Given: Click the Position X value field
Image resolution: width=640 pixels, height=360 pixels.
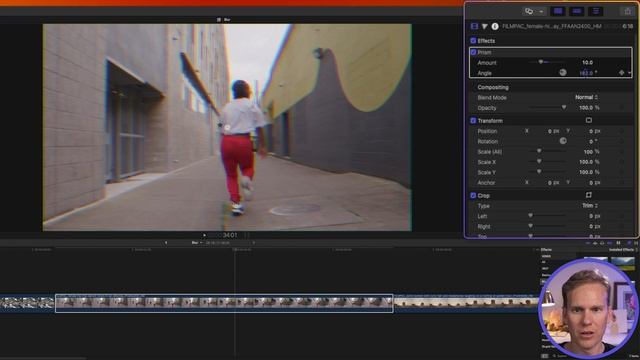Looking at the screenshot, I should click(553, 131).
